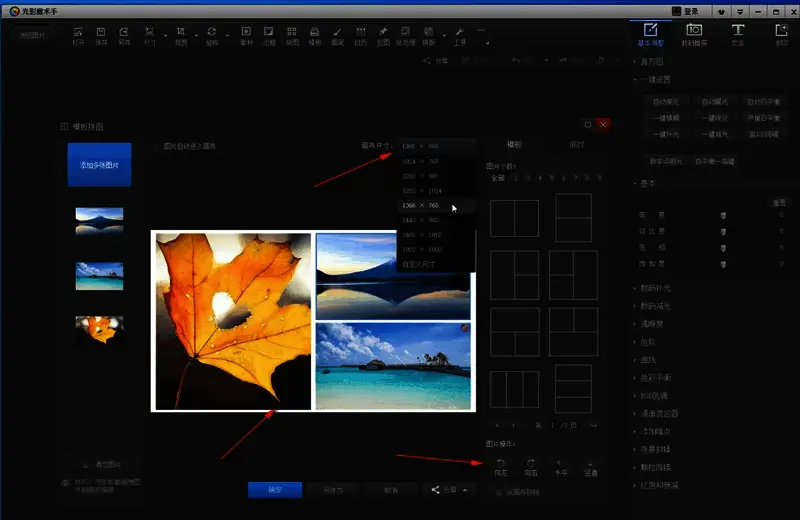The image size is (800, 520).
Task: Click the horizontal flip (水平) icon
Action: [561, 463]
